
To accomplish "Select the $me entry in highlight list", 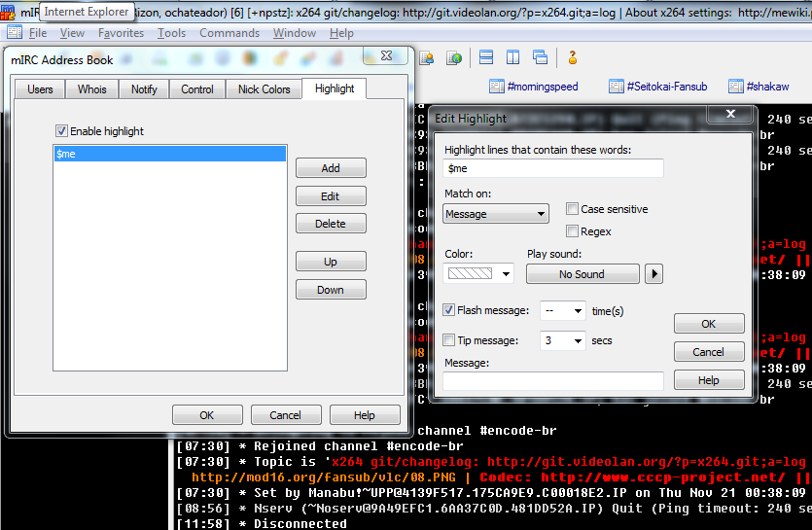I will click(170, 154).
